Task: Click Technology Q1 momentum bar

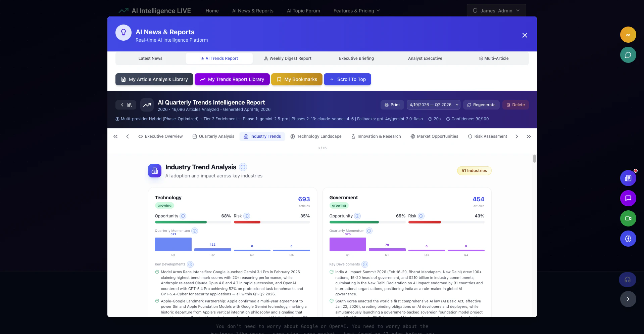Action: tap(173, 244)
